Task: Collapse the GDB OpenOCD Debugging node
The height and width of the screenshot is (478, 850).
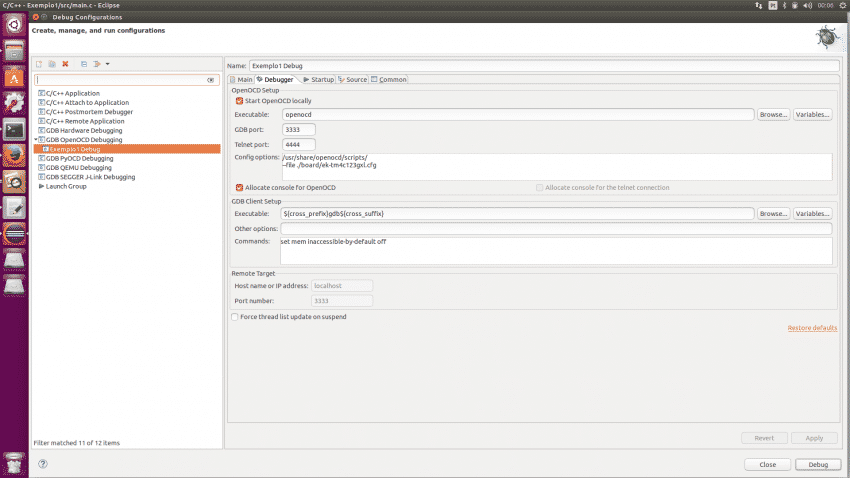Action: (36, 139)
